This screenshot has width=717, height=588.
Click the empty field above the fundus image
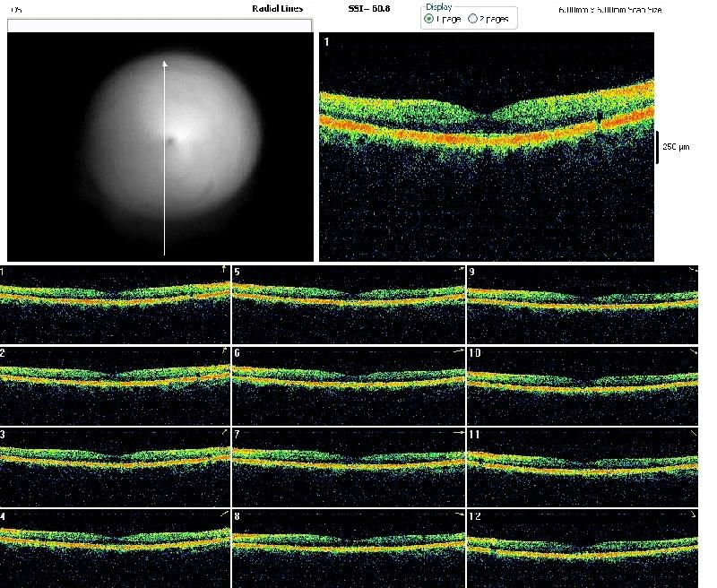(x=160, y=26)
